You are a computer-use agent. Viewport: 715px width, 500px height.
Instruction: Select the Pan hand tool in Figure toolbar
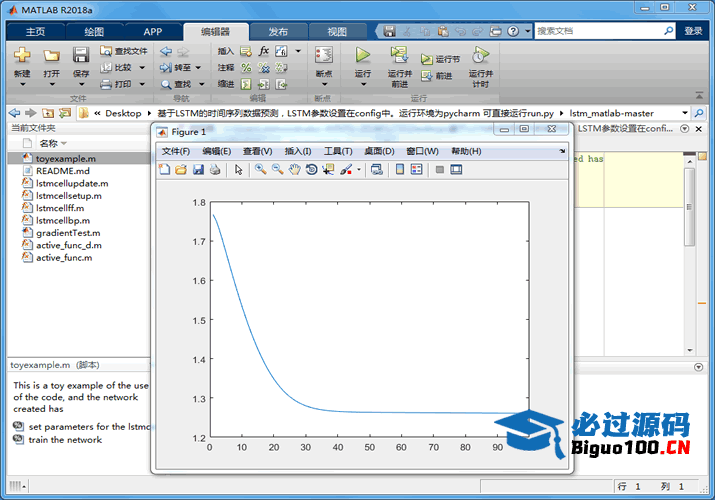coord(294,170)
